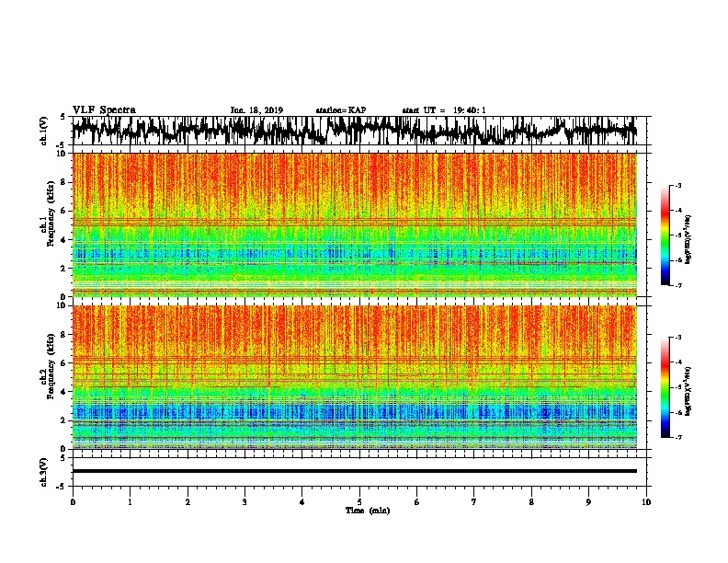Click the ch.2 frequency tick label "6"
This screenshot has height=563, width=728.
(64, 363)
